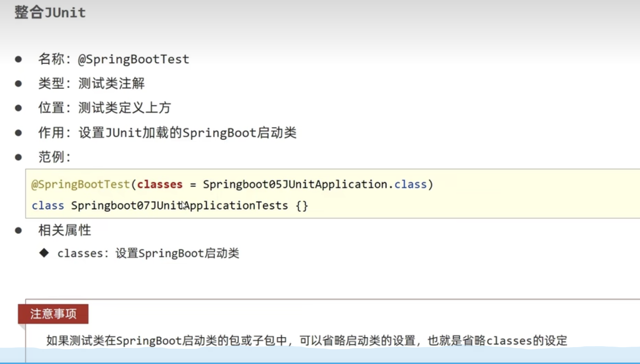The width and height of the screenshot is (640, 364).
Task: Click the bullet dot before 作用
Action: click(18, 133)
